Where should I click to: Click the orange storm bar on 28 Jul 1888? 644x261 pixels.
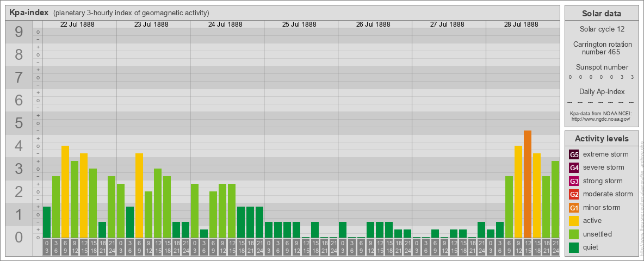coord(528,184)
